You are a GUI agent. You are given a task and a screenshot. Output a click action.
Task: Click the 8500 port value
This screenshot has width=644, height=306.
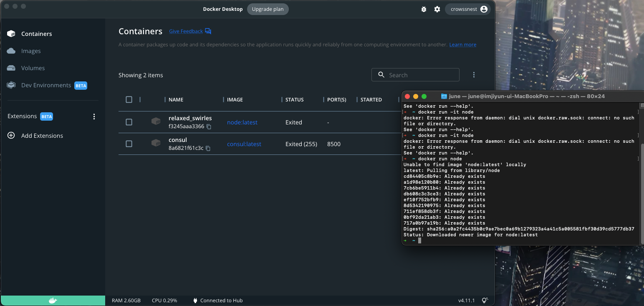tap(334, 144)
